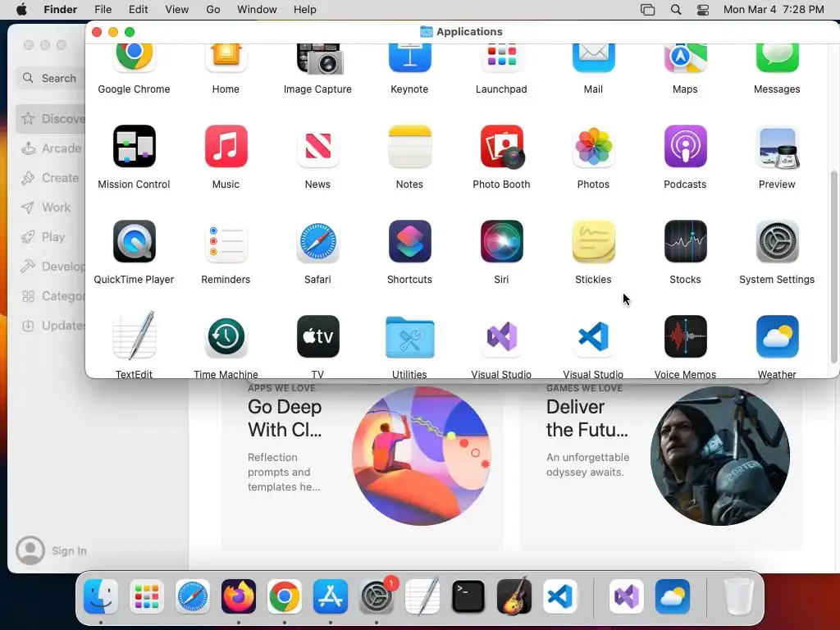
Task: Open the Go menu
Action: point(213,10)
